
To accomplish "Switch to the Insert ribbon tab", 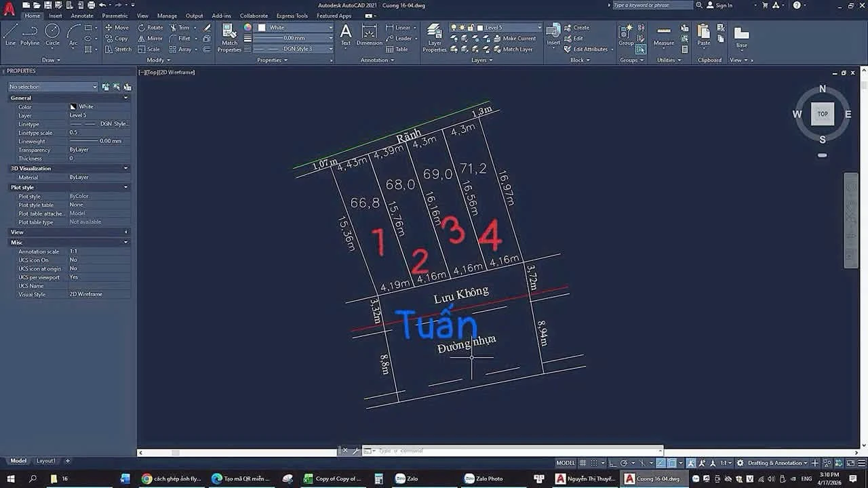I will coord(56,16).
